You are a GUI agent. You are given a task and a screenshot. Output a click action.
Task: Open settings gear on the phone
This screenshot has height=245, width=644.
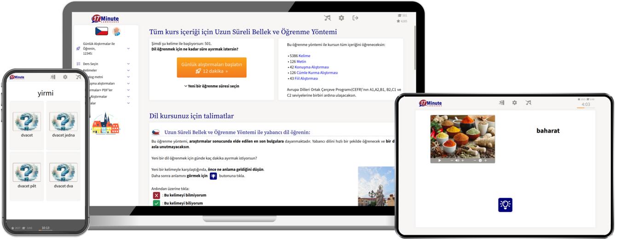coord(65,77)
